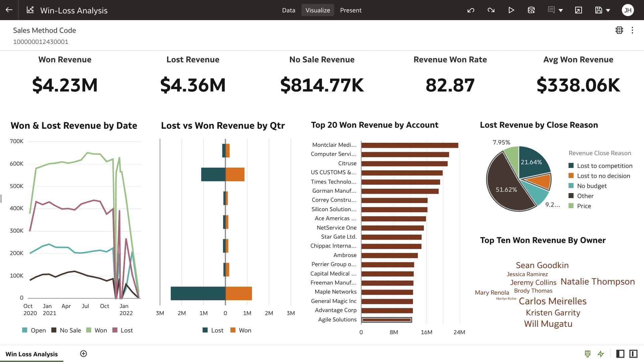Open the filter bar overflow kebab menu
The image size is (644, 362).
coord(633,30)
